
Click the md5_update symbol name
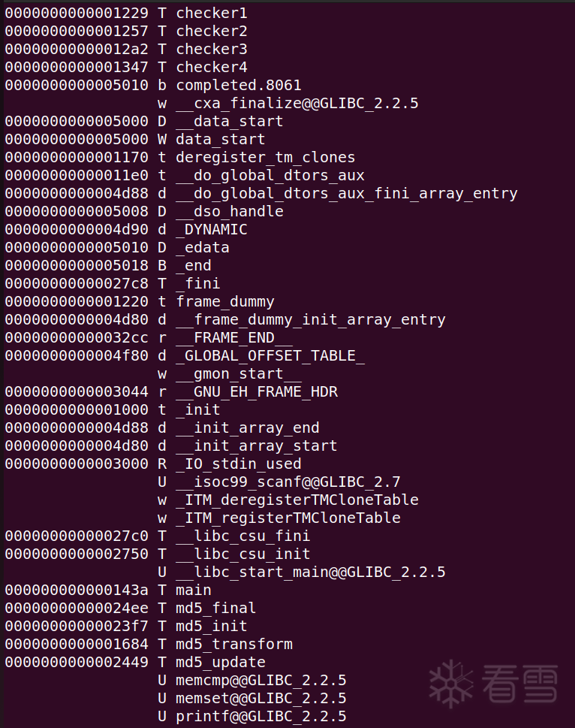[x=221, y=662]
